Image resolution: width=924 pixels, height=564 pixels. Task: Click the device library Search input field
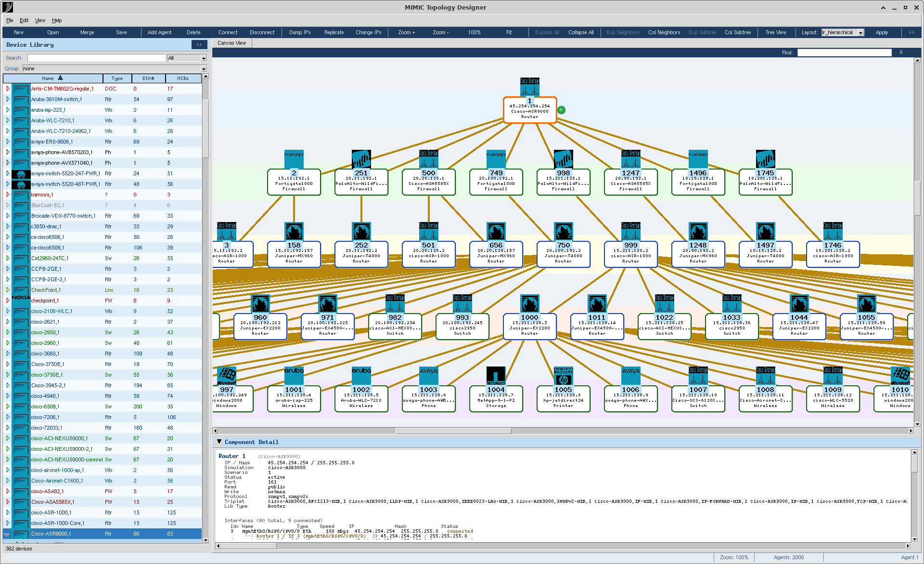coord(96,58)
